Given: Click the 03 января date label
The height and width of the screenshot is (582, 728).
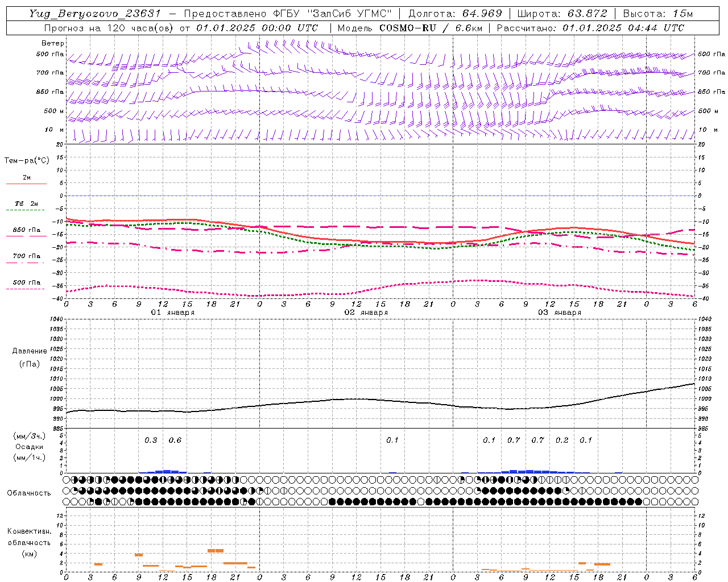Looking at the screenshot, I should pos(560,313).
